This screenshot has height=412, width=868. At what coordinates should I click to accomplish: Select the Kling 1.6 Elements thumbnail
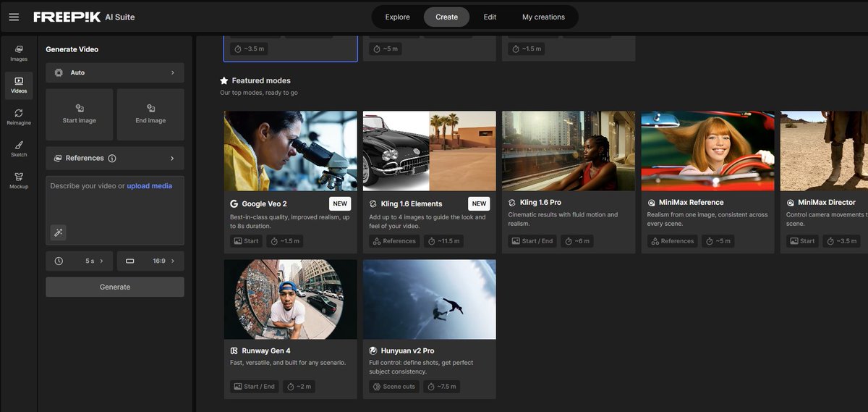[x=430, y=151]
